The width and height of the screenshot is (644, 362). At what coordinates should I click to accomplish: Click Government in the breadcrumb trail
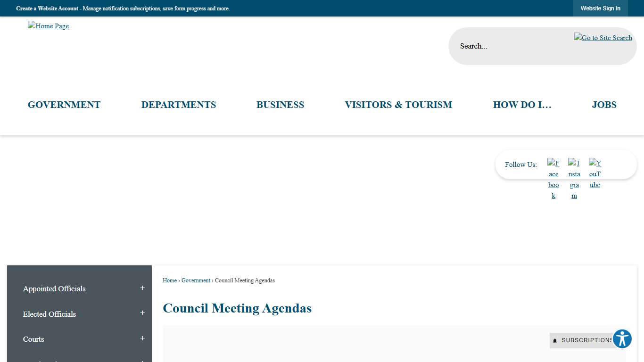pos(196,280)
